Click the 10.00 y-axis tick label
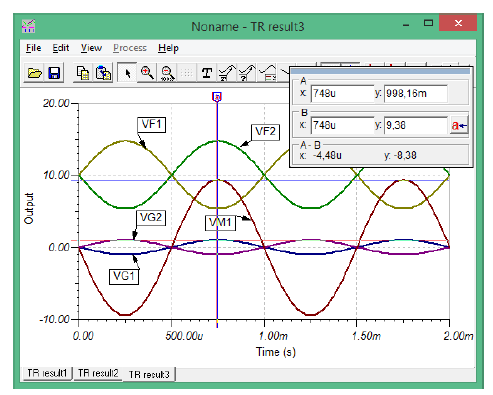493x395 pixels. [56, 175]
